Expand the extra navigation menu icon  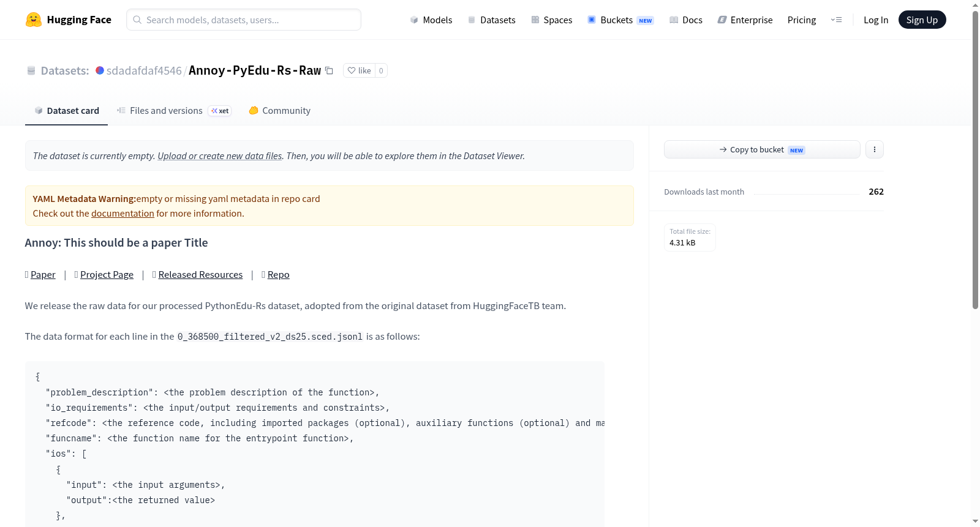point(836,20)
